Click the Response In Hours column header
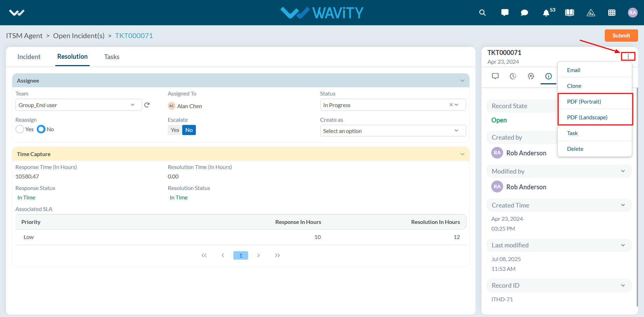The height and width of the screenshot is (317, 644). [x=298, y=222]
